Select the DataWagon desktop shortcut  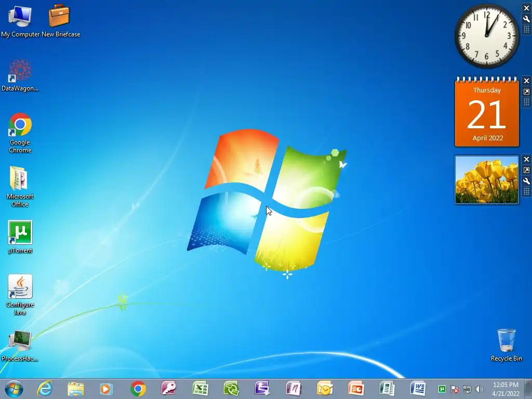pyautogui.click(x=20, y=75)
